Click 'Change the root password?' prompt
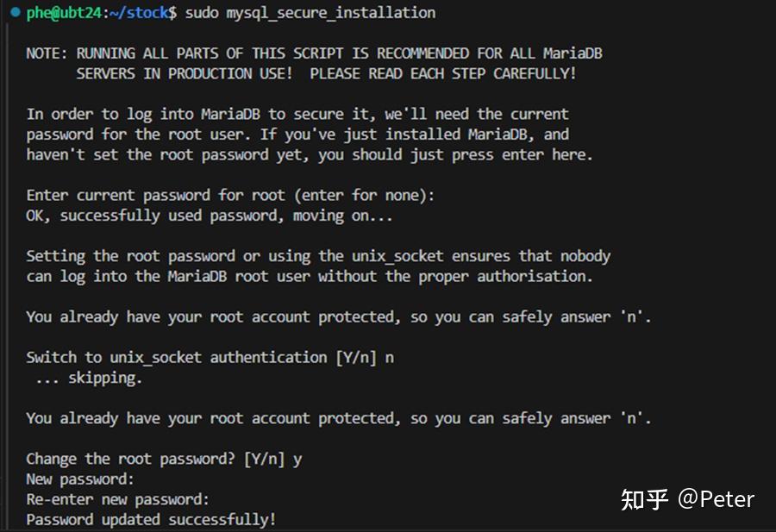 click(x=131, y=460)
